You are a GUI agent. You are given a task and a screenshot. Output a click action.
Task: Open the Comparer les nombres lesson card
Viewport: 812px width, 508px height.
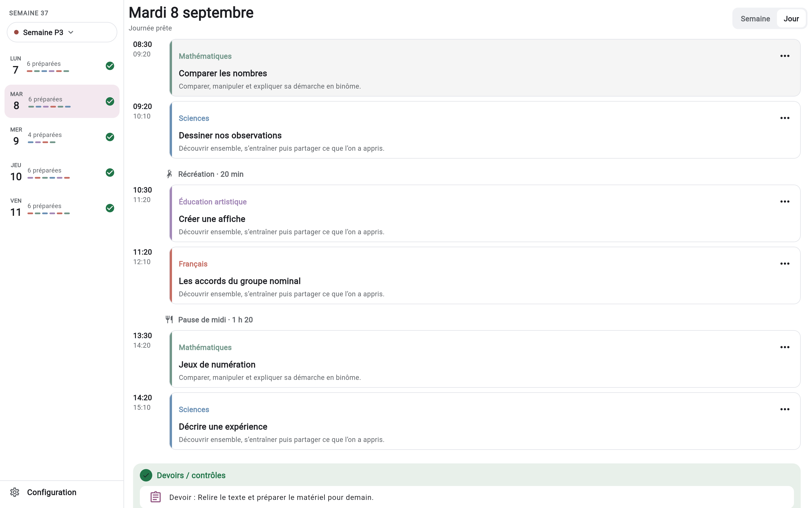pyautogui.click(x=485, y=68)
